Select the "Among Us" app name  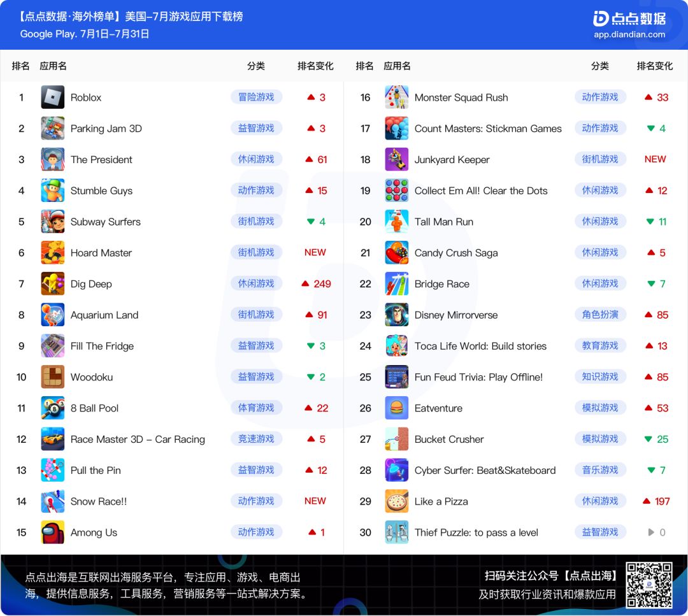point(94,533)
